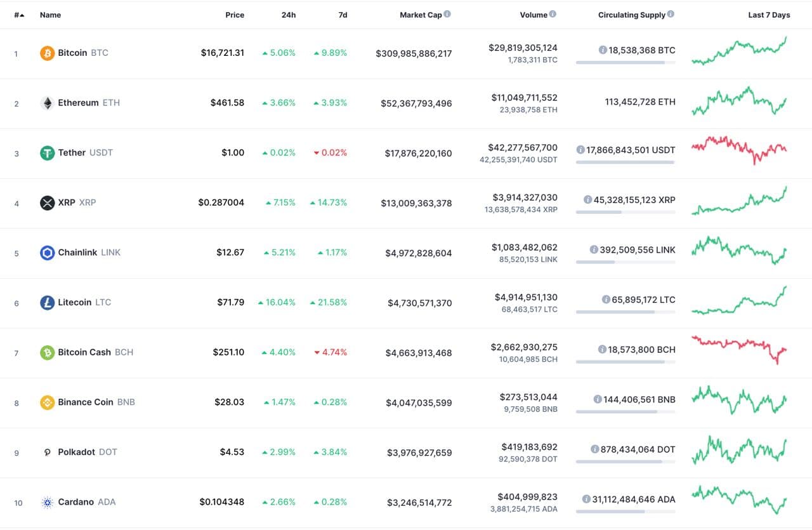Click info icon beside 45,328,155,123 XRP supply
The image size is (812, 530).
click(x=587, y=200)
